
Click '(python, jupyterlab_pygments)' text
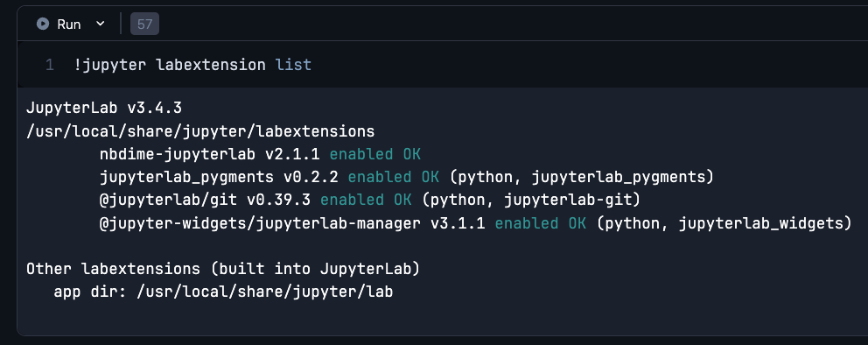pos(581,177)
